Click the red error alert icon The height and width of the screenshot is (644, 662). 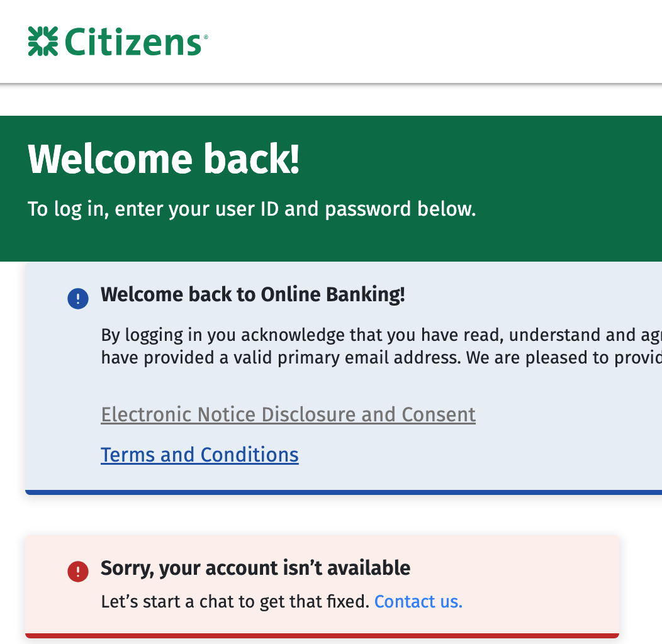click(x=78, y=571)
